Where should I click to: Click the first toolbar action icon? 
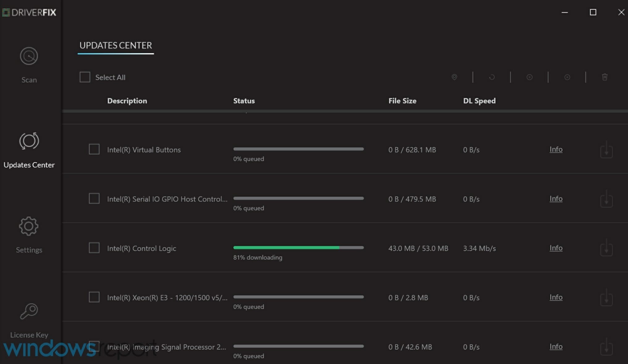pos(454,77)
